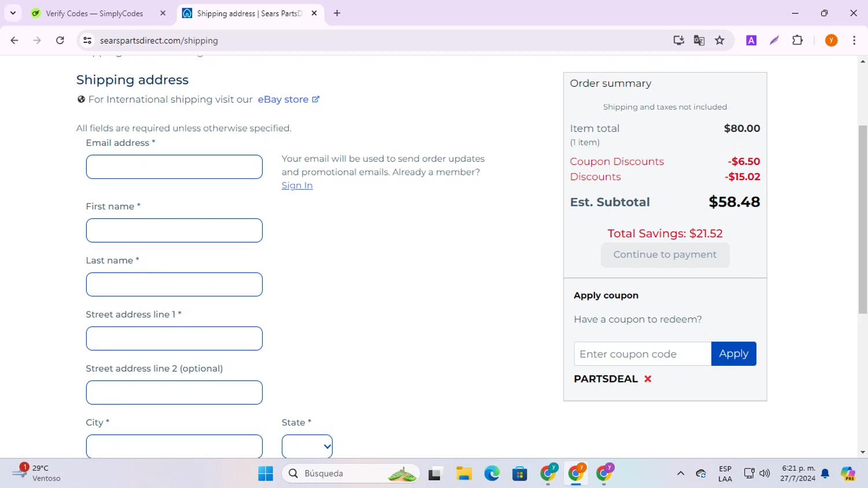Open the translate page icon

699,41
